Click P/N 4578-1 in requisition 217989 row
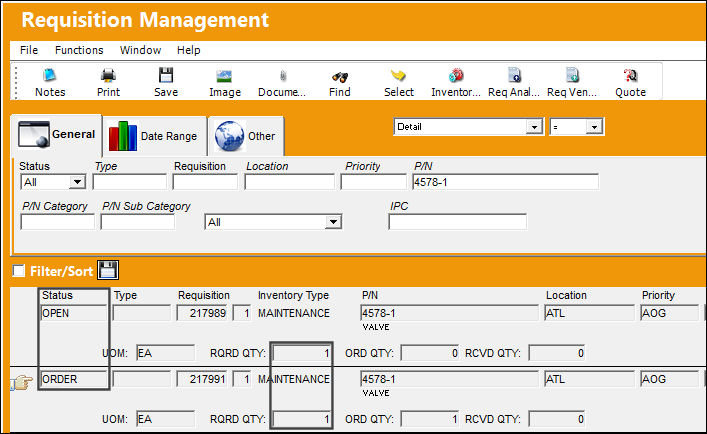707x434 pixels. (x=449, y=313)
